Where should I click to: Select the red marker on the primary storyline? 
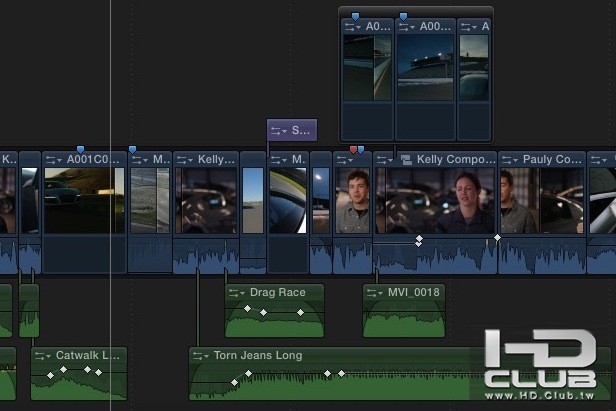(353, 149)
